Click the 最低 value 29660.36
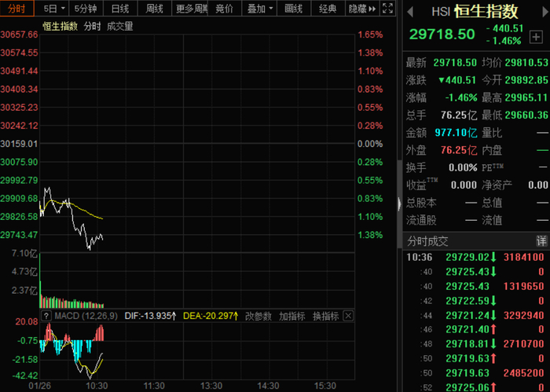Image resolution: width=550 pixels, height=392 pixels. [x=526, y=115]
